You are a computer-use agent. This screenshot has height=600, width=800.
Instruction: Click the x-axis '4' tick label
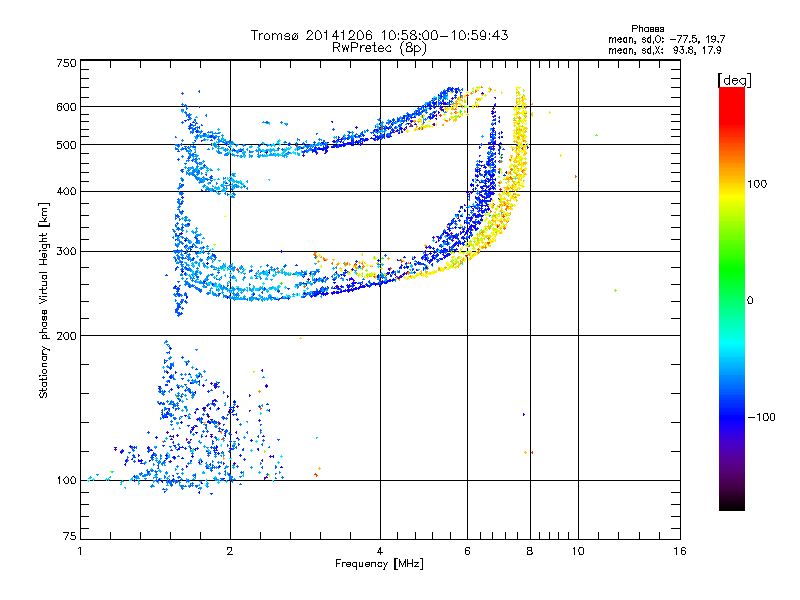click(x=380, y=551)
